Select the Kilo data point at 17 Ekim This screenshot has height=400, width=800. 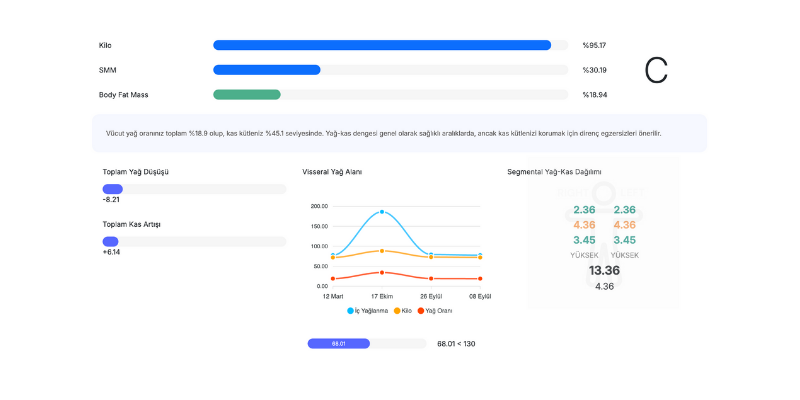[382, 251]
